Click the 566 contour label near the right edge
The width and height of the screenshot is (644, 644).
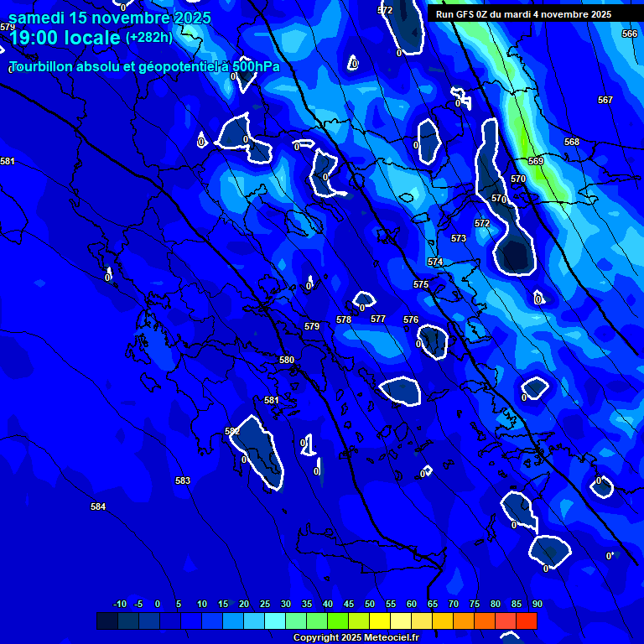pos(630,34)
